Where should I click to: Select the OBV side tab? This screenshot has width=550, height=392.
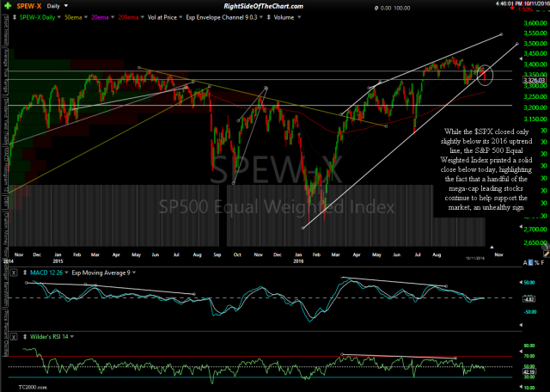click(5, 201)
